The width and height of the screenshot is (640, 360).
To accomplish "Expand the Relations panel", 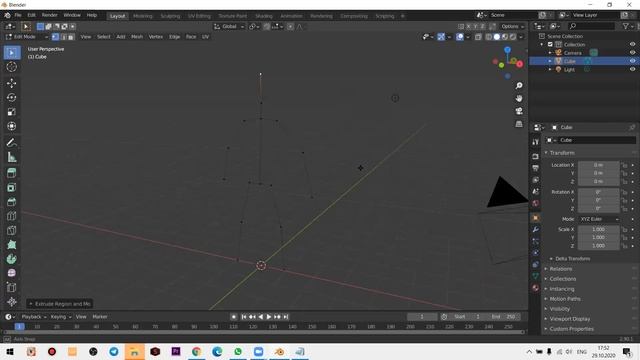I will coord(559,269).
